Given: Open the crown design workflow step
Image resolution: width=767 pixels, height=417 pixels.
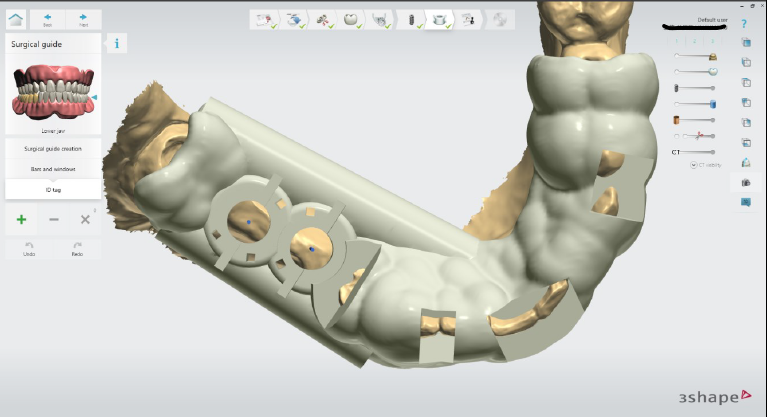Looking at the screenshot, I should (352, 19).
